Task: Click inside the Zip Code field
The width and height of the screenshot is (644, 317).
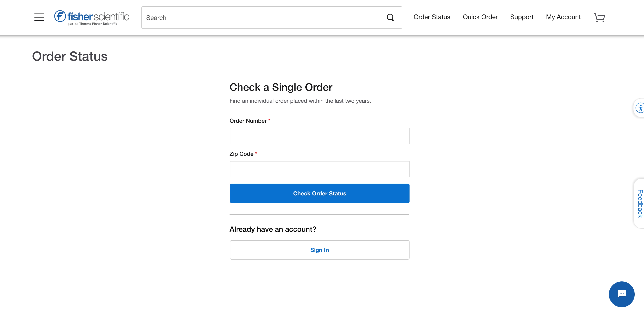Action: pos(320,169)
